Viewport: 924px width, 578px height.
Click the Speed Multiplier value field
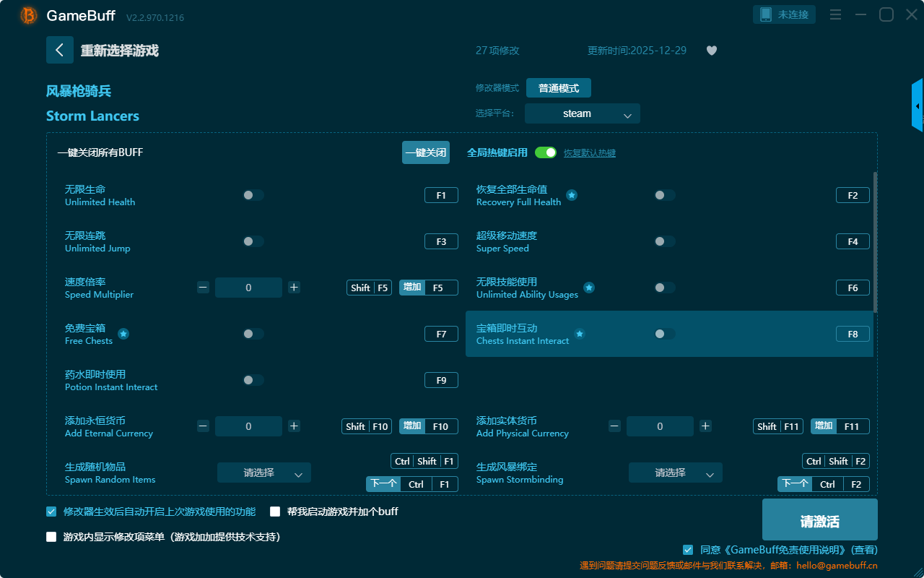[248, 288]
